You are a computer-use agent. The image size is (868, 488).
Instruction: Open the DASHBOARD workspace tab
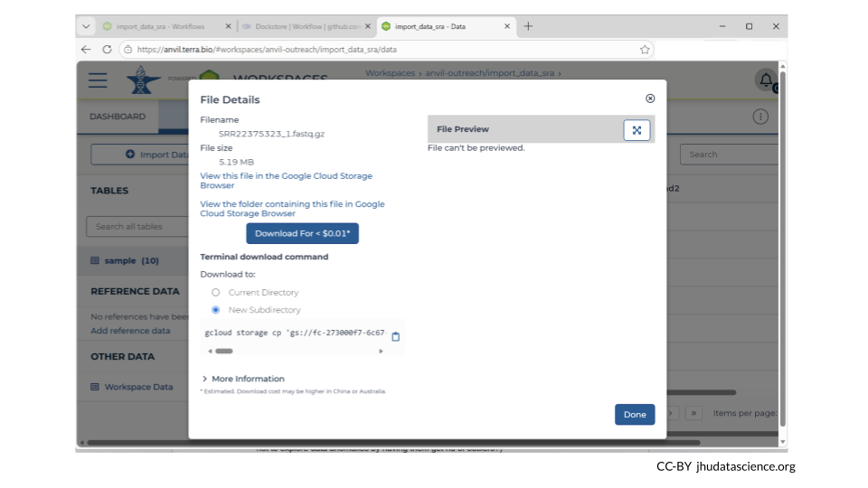point(118,117)
